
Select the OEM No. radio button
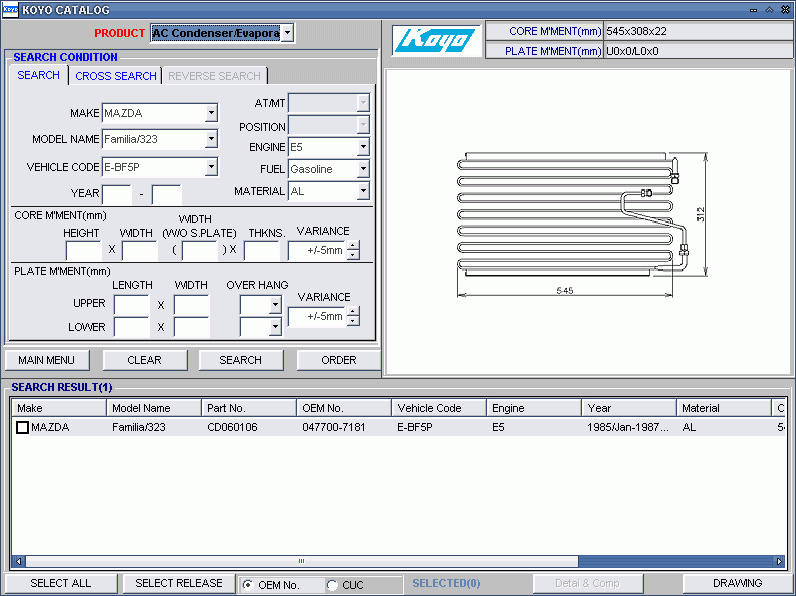pyautogui.click(x=248, y=585)
